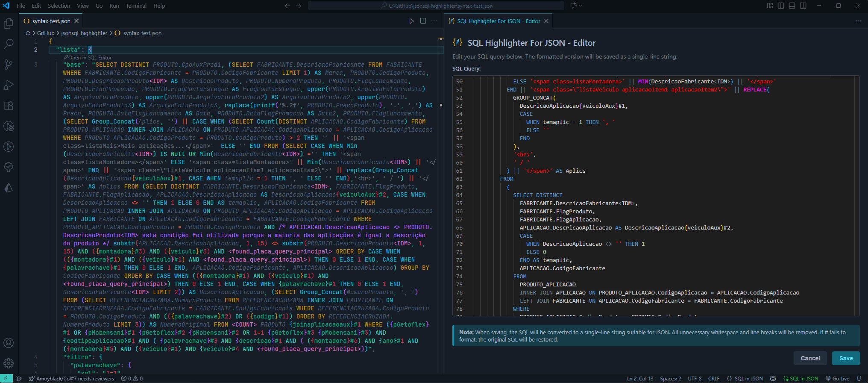
Task: Open the Edit menu
Action: click(36, 6)
